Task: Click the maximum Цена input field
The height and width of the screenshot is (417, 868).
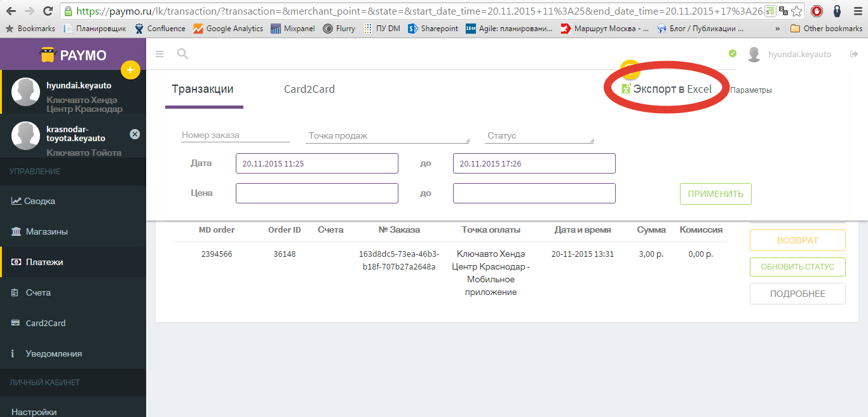Action: pyautogui.click(x=534, y=193)
